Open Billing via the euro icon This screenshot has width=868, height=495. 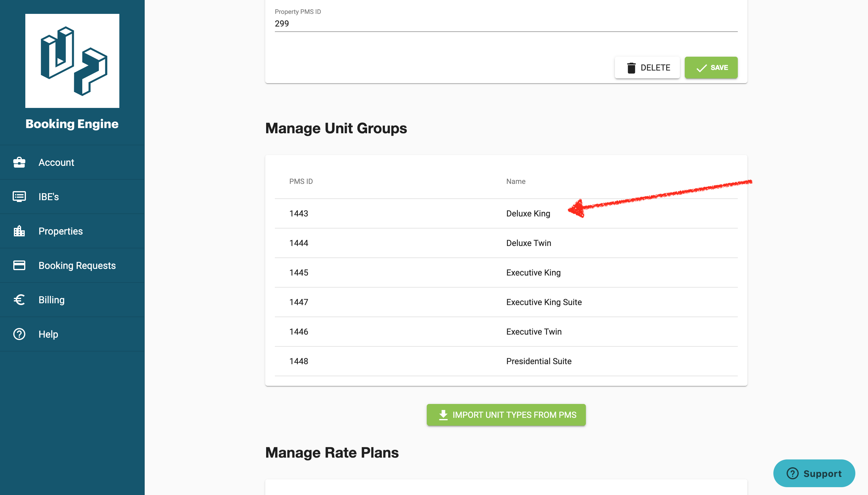(x=19, y=300)
